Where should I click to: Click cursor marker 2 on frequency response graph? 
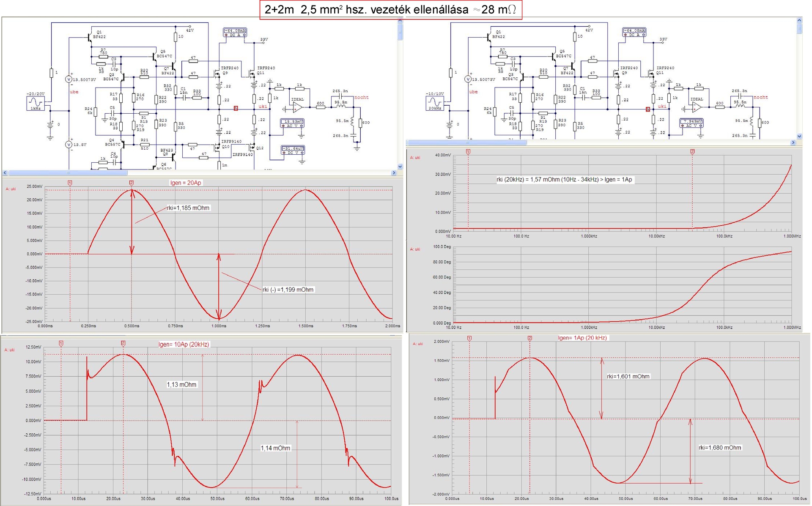point(692,151)
